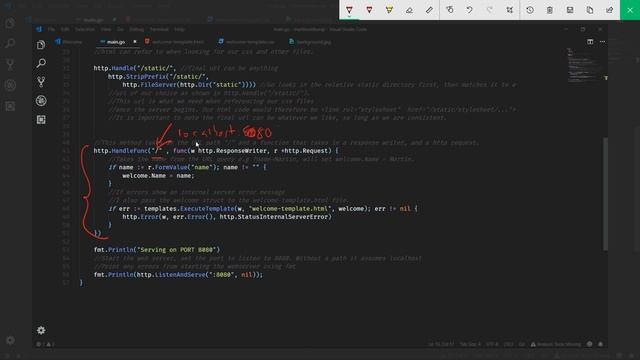Open errors and warnings in the status bar
The height and width of the screenshot is (360, 640).
tap(45, 344)
